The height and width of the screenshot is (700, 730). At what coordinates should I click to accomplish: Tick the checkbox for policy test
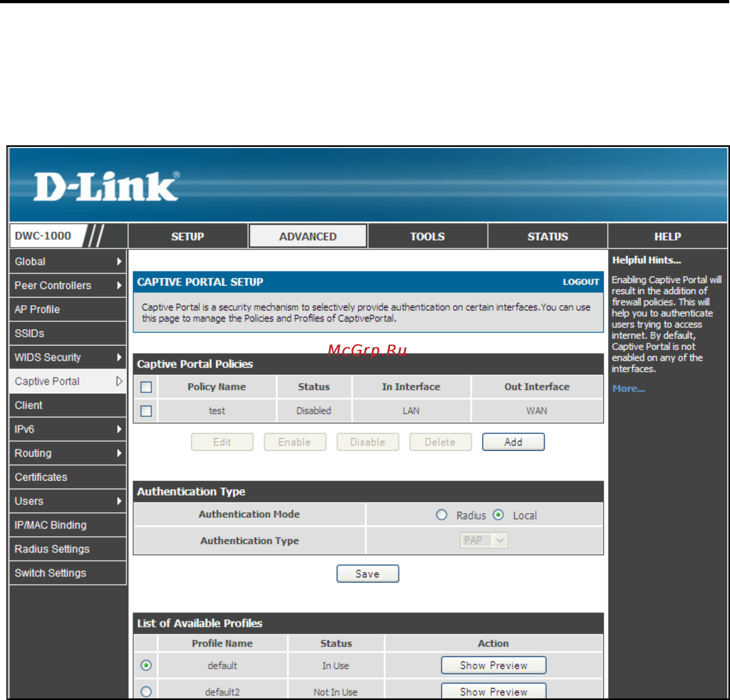146,411
